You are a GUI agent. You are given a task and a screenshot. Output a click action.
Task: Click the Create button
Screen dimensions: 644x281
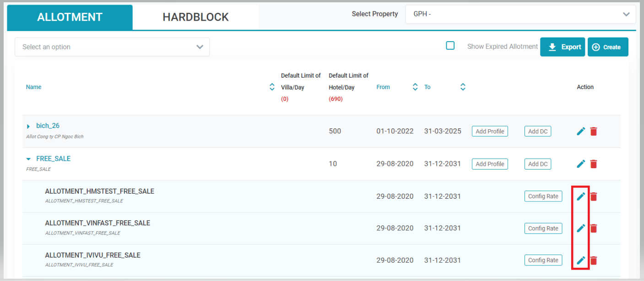[607, 47]
